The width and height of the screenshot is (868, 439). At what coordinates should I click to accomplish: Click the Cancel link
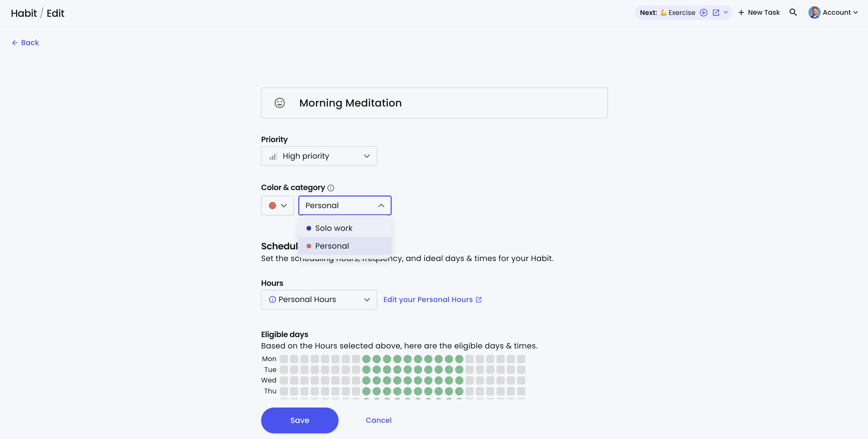coord(379,420)
